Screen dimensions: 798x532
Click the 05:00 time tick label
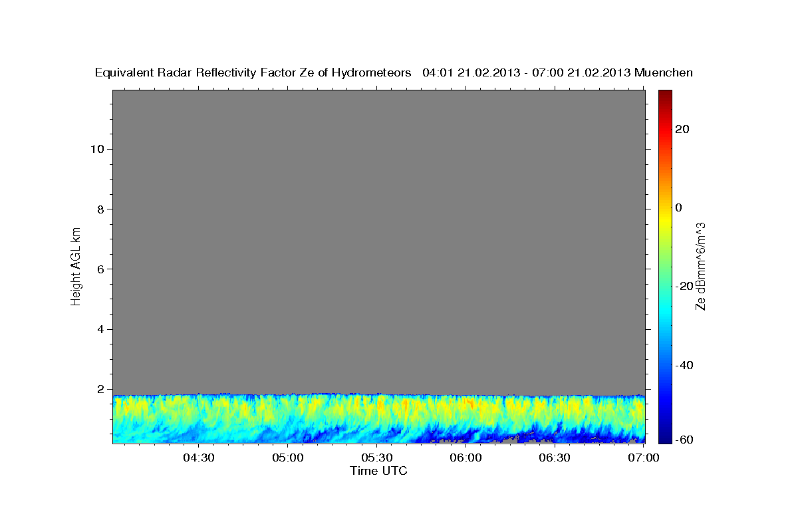point(288,458)
